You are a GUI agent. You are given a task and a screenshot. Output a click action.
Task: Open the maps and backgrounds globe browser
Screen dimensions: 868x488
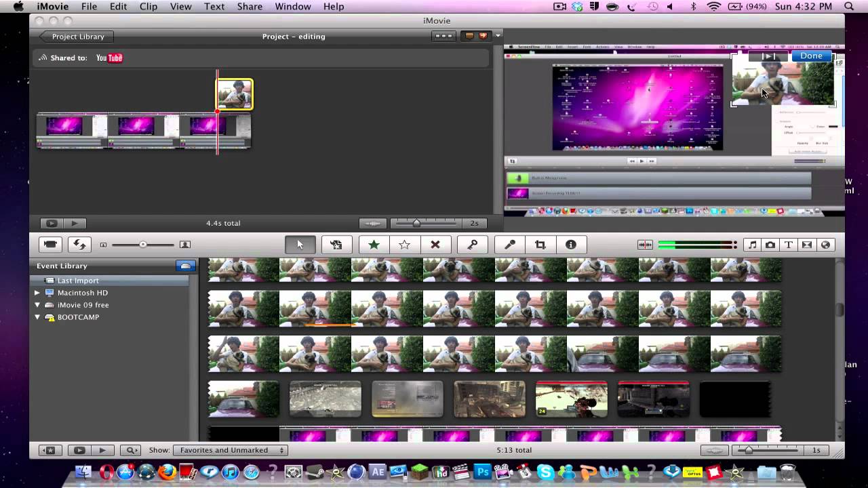tap(825, 245)
